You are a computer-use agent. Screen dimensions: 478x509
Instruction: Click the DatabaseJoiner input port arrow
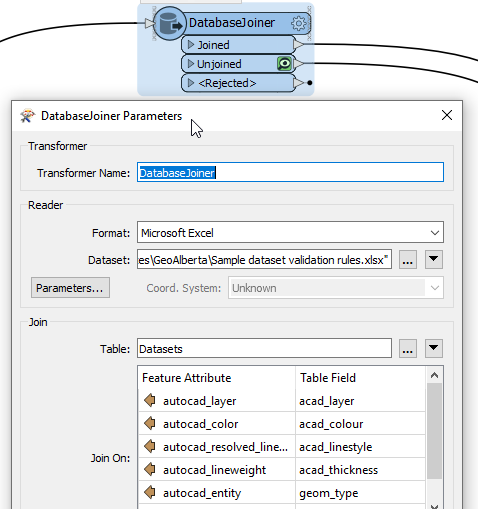(150, 23)
